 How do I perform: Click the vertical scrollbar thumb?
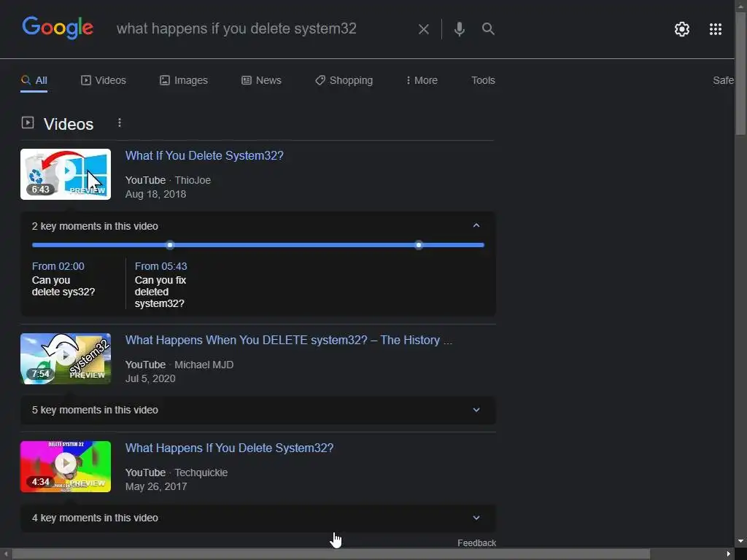point(741,74)
